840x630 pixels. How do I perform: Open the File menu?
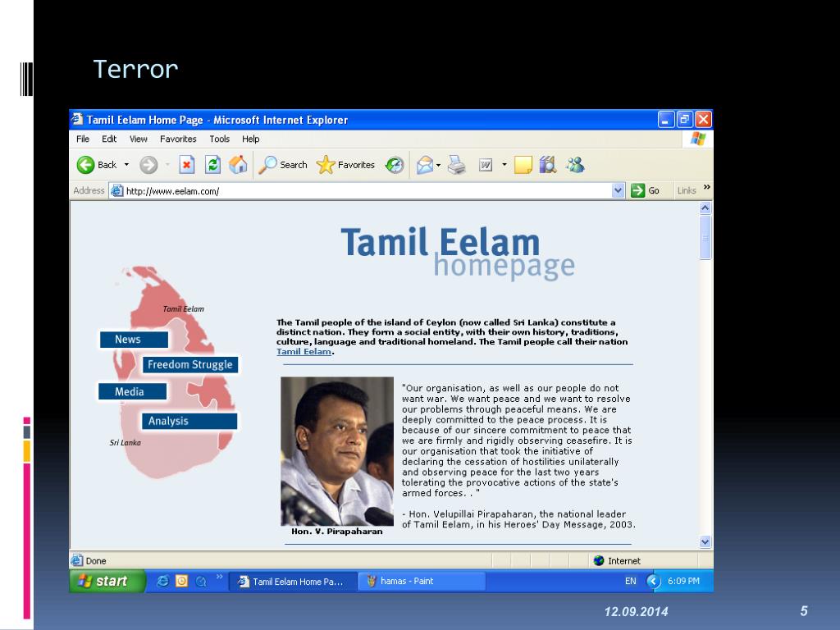[x=83, y=139]
